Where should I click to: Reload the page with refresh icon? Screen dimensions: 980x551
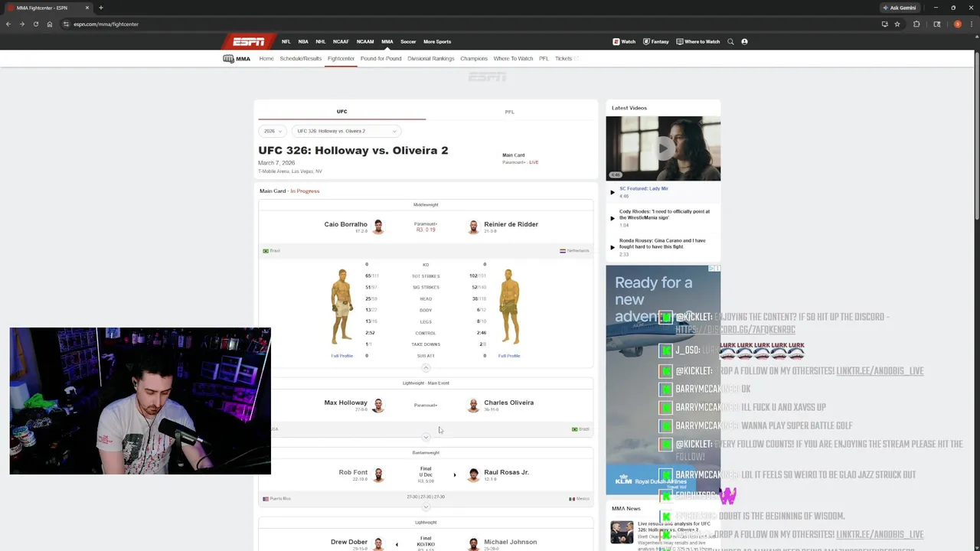[35, 24]
